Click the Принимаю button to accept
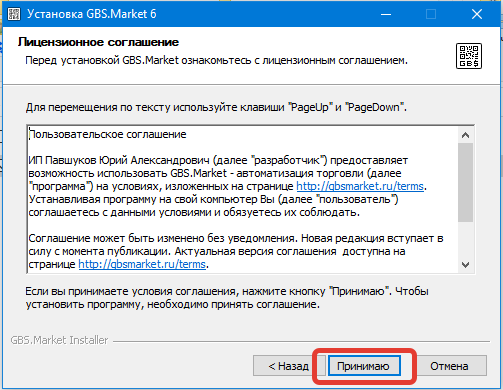Screen dimensions: 503x390 (364, 366)
